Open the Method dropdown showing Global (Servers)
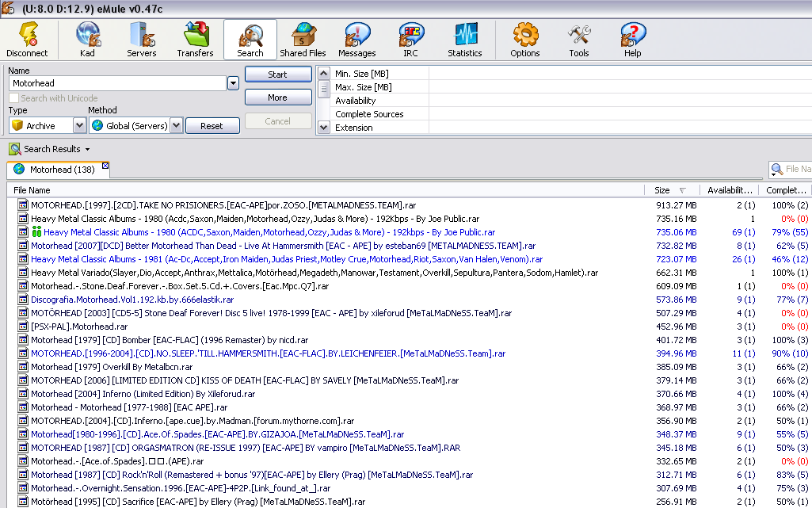Image resolution: width=812 pixels, height=508 pixels. point(177,125)
